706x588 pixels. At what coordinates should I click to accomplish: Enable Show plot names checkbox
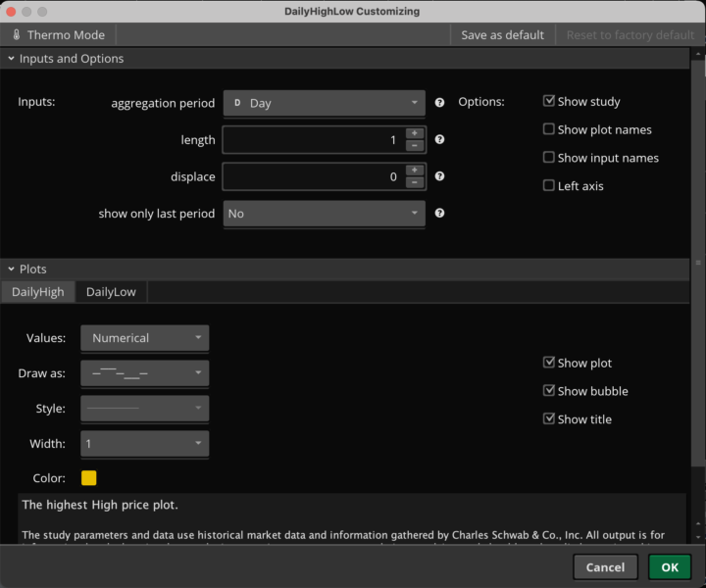[549, 129]
